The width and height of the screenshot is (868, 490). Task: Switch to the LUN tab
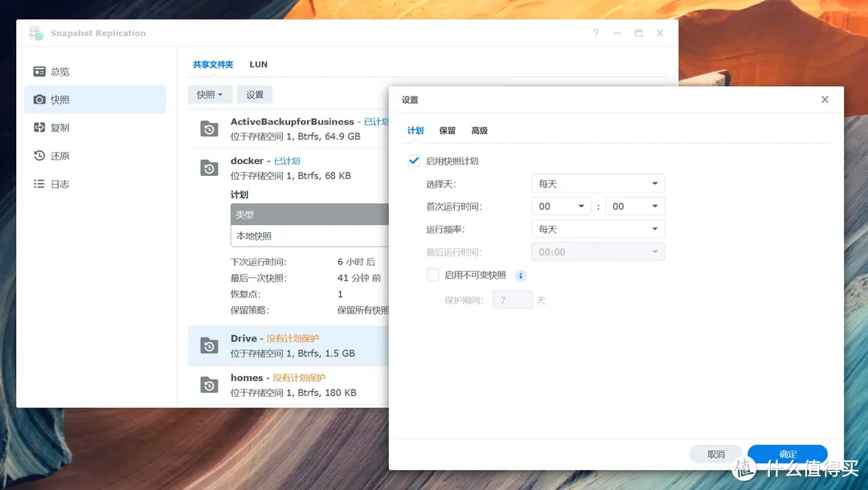[x=258, y=64]
